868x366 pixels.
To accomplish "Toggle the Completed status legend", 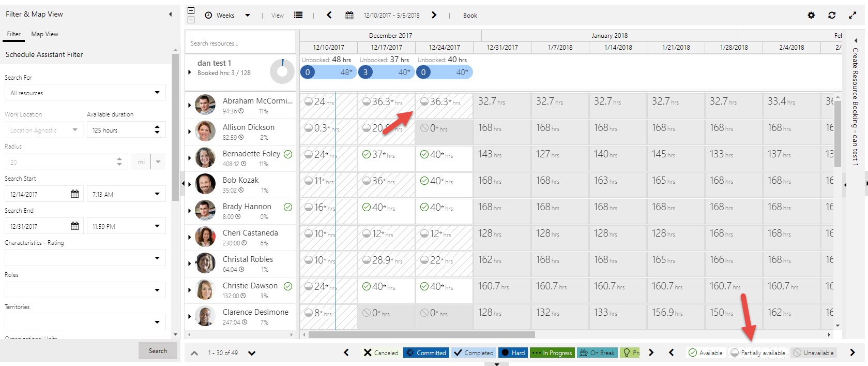I will [474, 353].
